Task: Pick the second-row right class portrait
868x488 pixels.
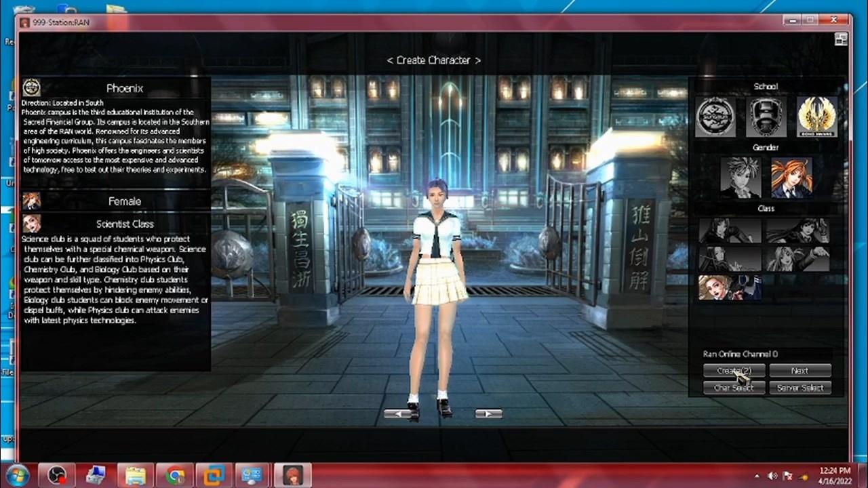Action: (797, 259)
